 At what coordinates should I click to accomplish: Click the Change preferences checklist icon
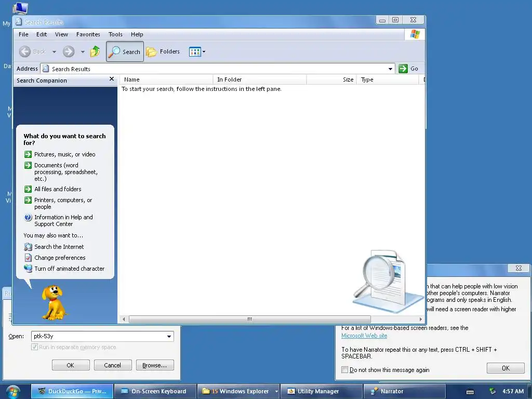28,258
